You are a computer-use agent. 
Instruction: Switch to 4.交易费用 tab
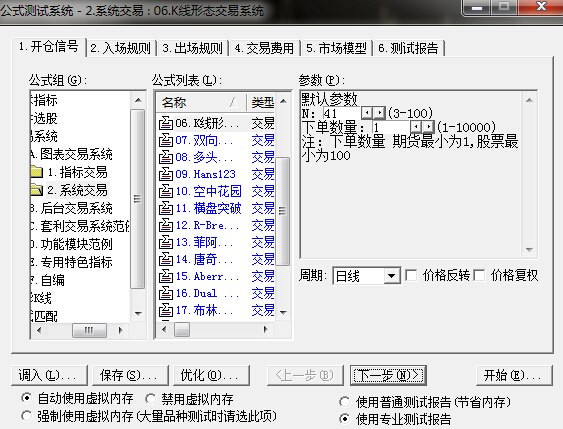tap(264, 48)
